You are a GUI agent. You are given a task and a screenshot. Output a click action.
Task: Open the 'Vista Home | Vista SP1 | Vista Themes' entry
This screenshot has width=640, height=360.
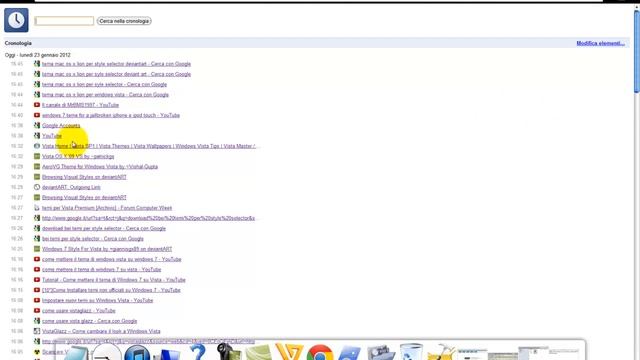(149, 146)
